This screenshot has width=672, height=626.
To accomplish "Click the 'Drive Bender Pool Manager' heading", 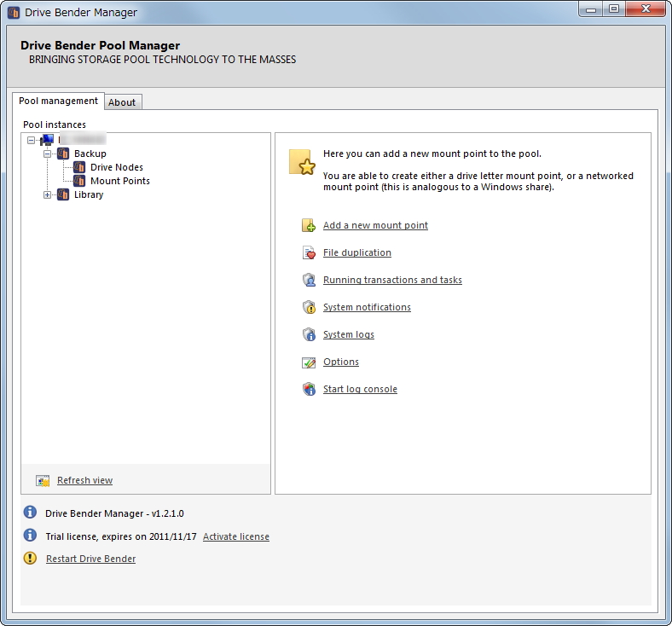I will tap(101, 45).
